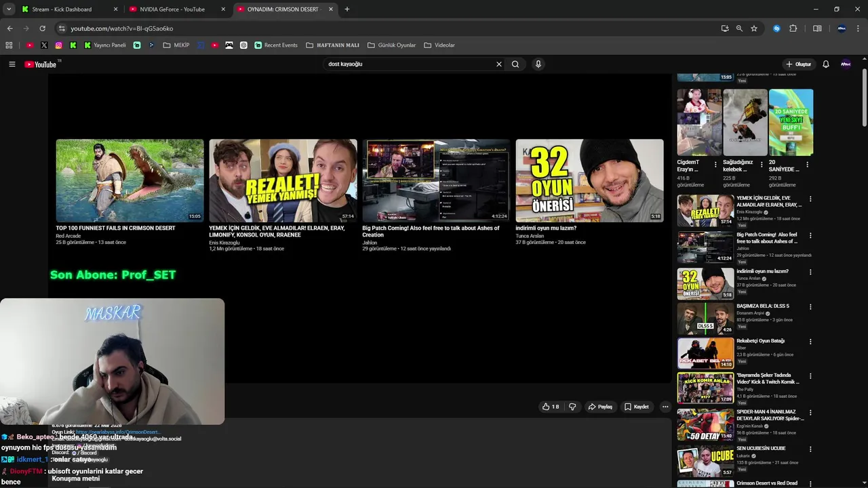The width and height of the screenshot is (868, 488).
Task: Expand the Videolar bookmarks folder
Action: pos(439,45)
